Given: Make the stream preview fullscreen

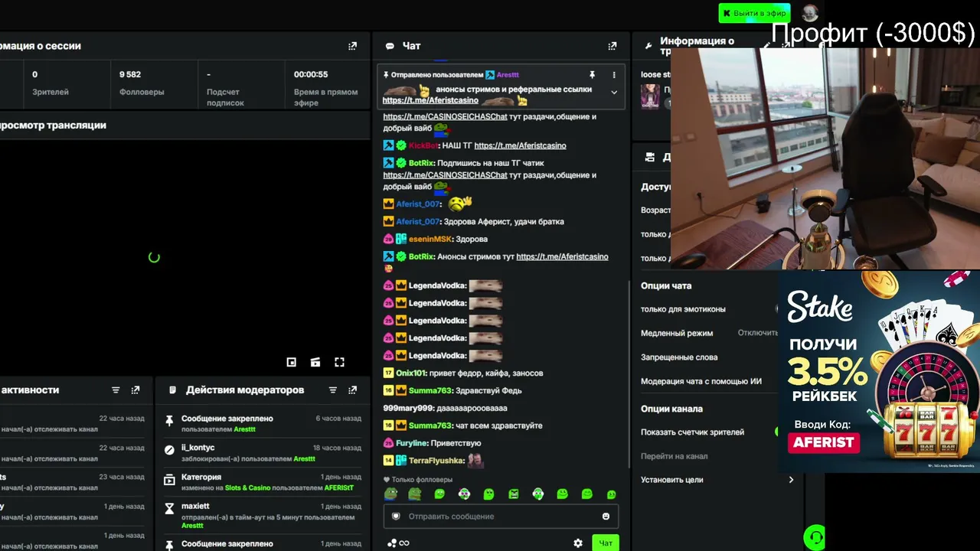Looking at the screenshot, I should pyautogui.click(x=339, y=362).
